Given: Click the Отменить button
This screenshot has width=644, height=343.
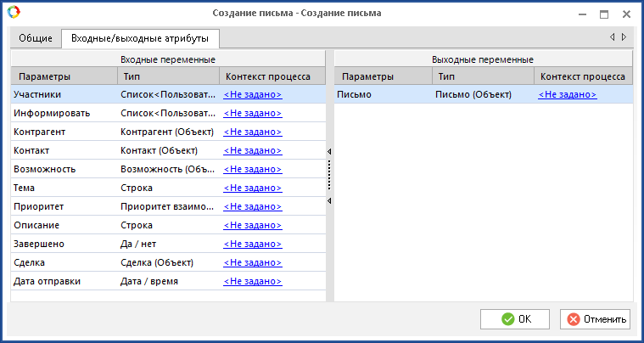Looking at the screenshot, I should pos(595,319).
